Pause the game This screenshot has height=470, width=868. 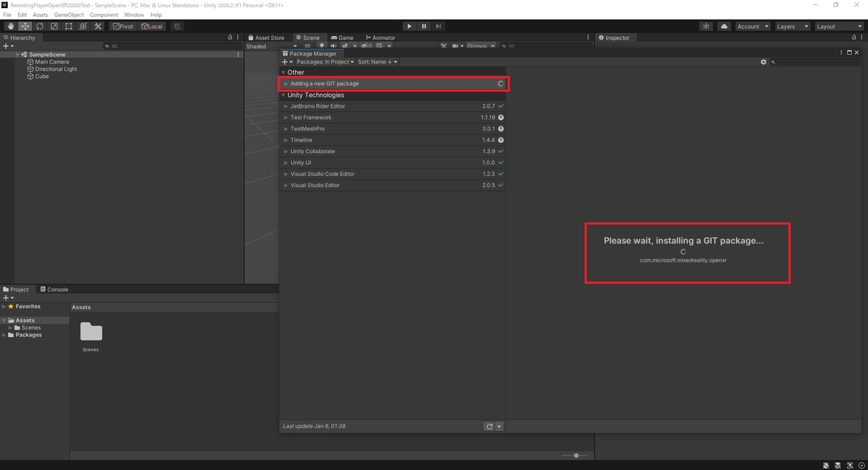[424, 26]
